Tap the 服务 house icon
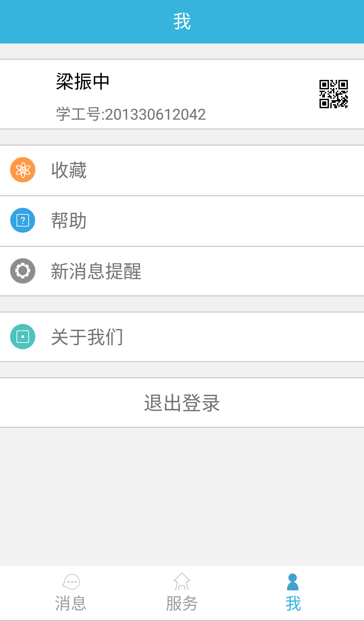Viewport: 364px width, 621px height. pyautogui.click(x=182, y=582)
